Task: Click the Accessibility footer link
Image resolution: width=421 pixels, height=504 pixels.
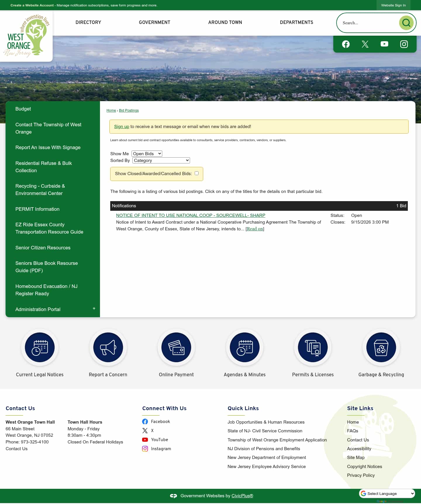Action: click(x=359, y=449)
